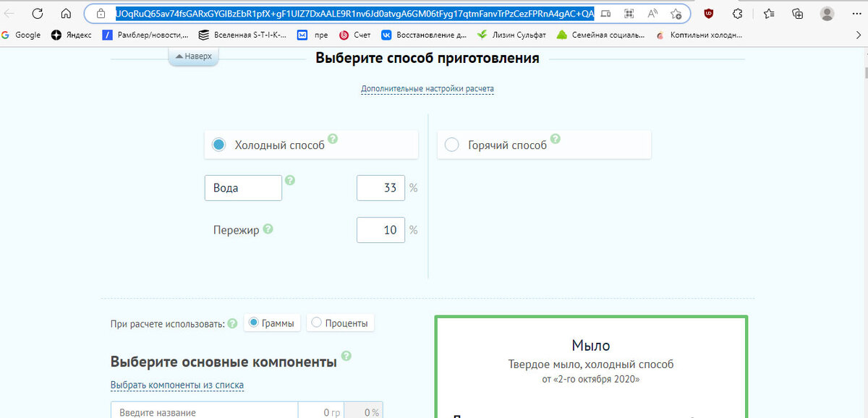The image size is (868, 418).
Task: Click the help icon after Выберите основные компоненты
Action: pos(347,357)
